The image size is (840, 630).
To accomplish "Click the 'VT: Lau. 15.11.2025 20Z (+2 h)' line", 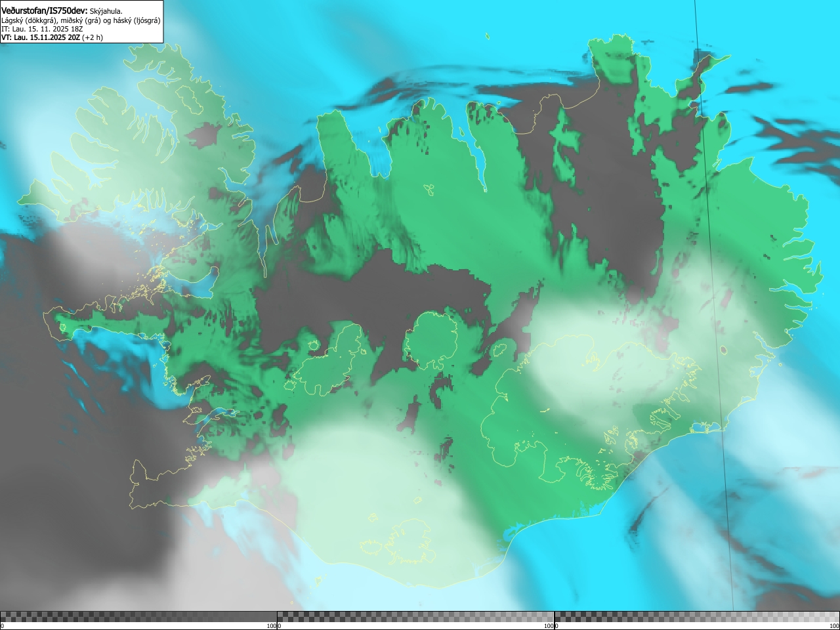I will tap(52, 37).
